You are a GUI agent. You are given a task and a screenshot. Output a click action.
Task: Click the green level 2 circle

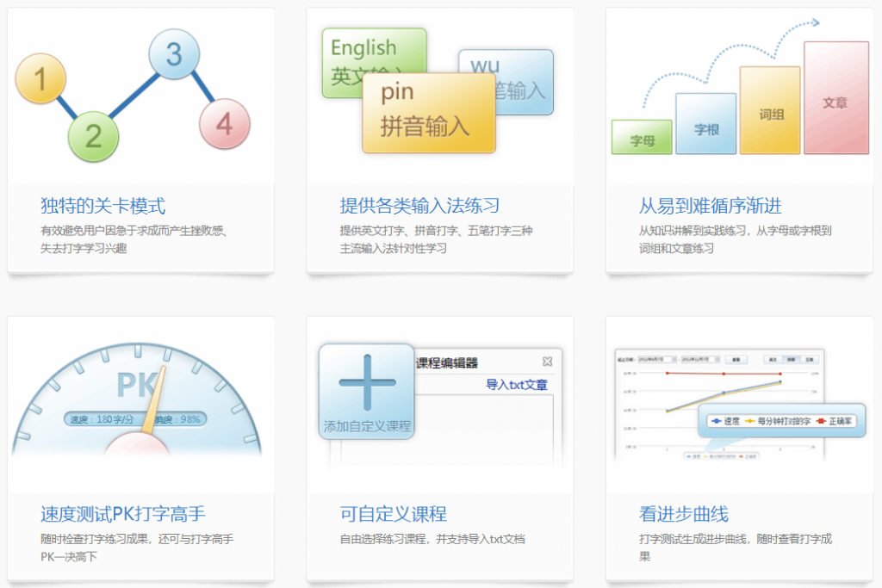click(x=94, y=135)
